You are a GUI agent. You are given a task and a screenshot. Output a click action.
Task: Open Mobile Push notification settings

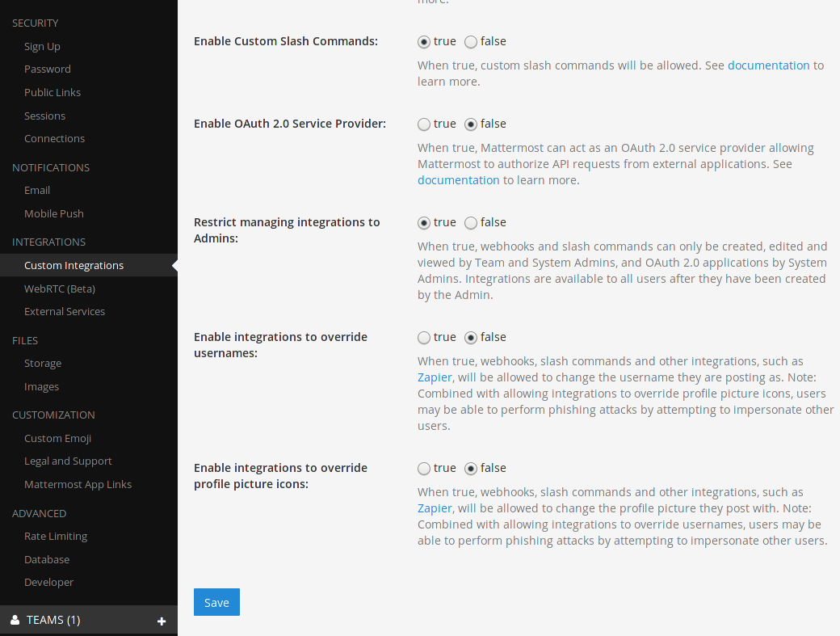[54, 213]
